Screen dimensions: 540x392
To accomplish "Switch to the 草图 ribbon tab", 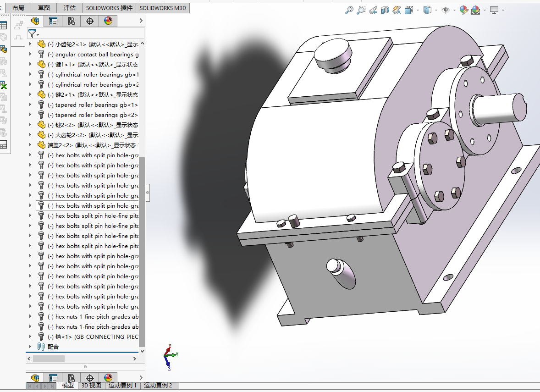I will (x=44, y=8).
